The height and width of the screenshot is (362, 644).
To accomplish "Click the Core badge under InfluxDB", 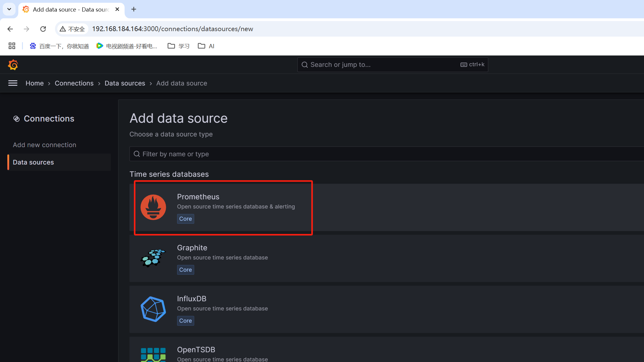I will pos(186,321).
